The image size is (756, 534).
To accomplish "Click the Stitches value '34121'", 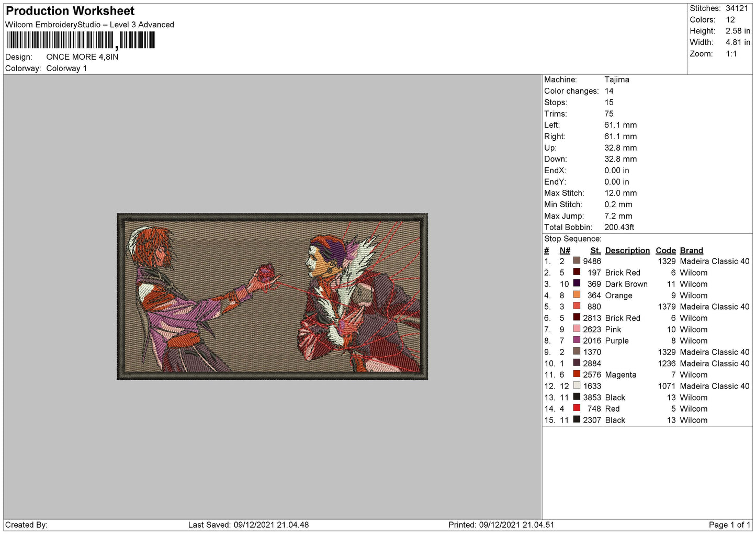I will tap(737, 8).
